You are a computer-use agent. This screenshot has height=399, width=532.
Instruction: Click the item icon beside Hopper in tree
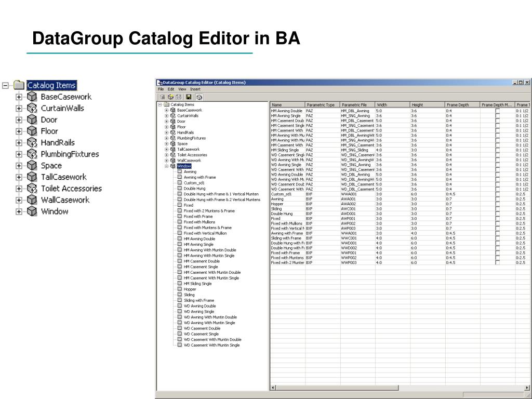coord(179,289)
